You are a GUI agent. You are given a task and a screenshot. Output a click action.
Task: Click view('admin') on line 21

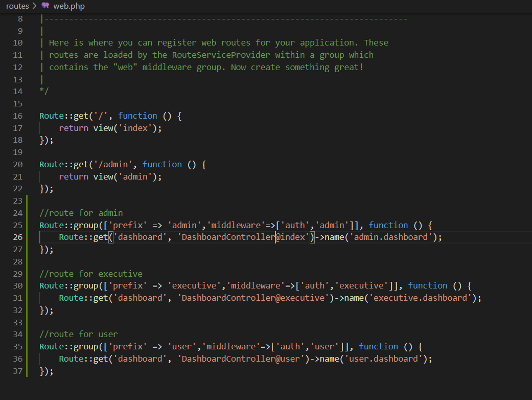tap(125, 176)
